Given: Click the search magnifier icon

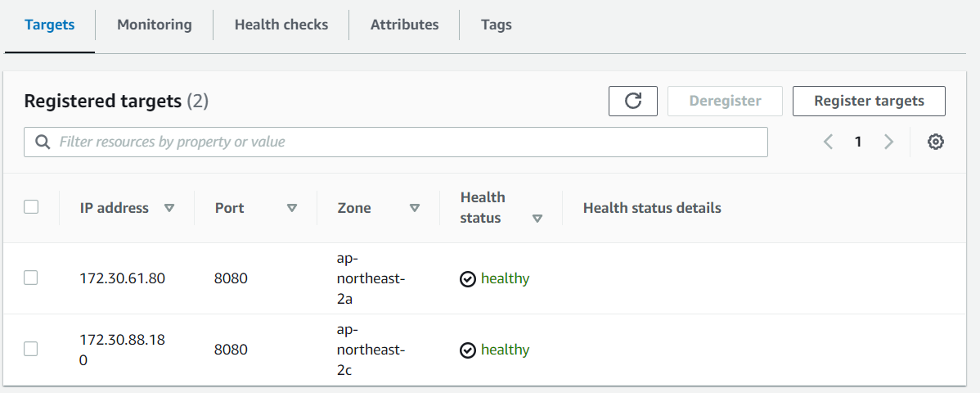Looking at the screenshot, I should pyautogui.click(x=43, y=142).
